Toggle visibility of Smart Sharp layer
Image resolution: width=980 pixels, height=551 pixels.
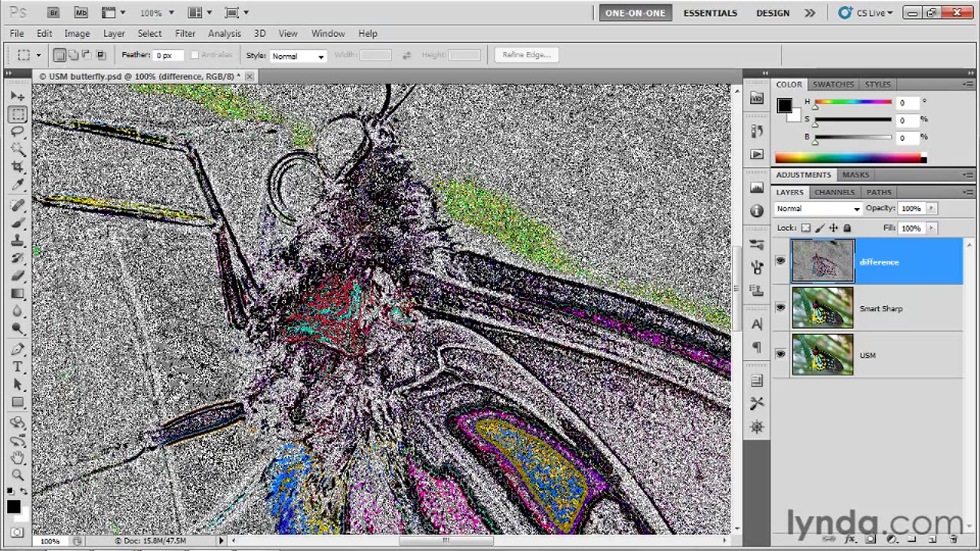click(x=780, y=308)
